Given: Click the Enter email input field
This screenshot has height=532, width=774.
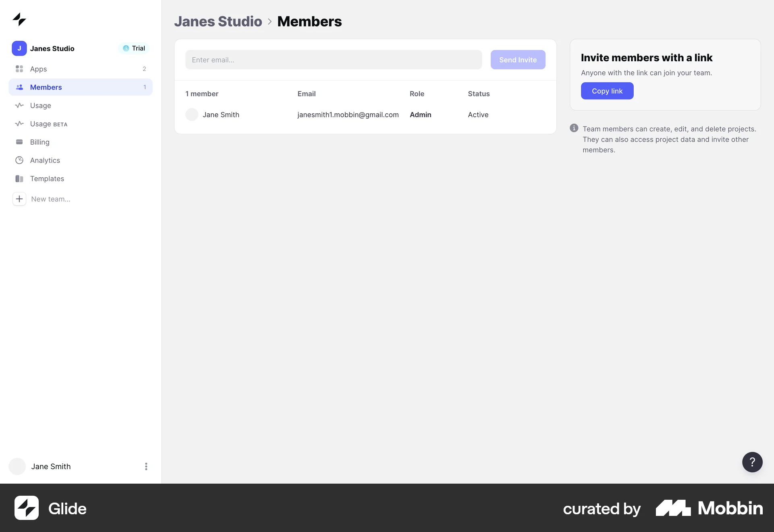Looking at the screenshot, I should coord(333,60).
